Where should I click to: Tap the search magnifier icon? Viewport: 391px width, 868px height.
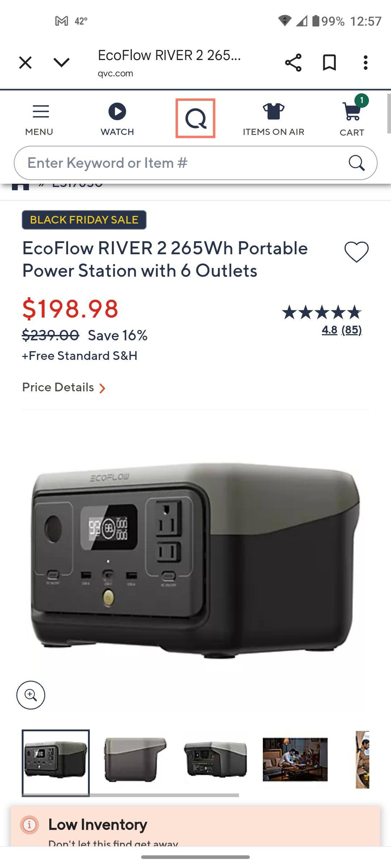(x=356, y=163)
